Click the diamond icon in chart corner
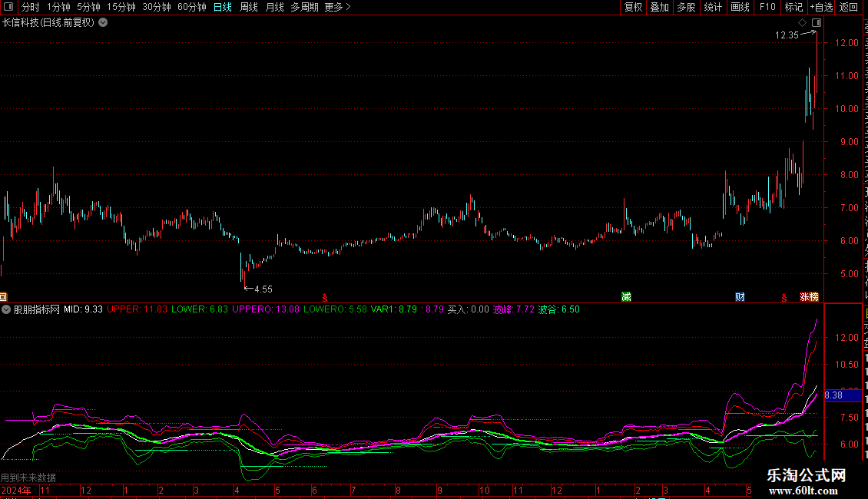The height and width of the screenshot is (499, 868). [x=802, y=23]
